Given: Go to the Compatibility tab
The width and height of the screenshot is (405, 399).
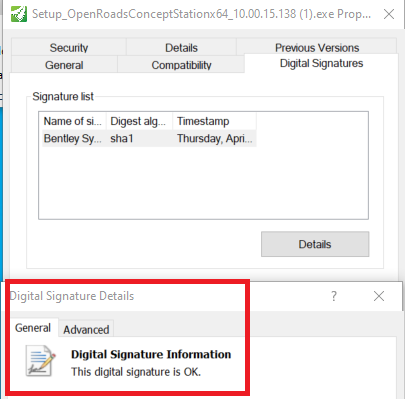Looking at the screenshot, I should 181,65.
